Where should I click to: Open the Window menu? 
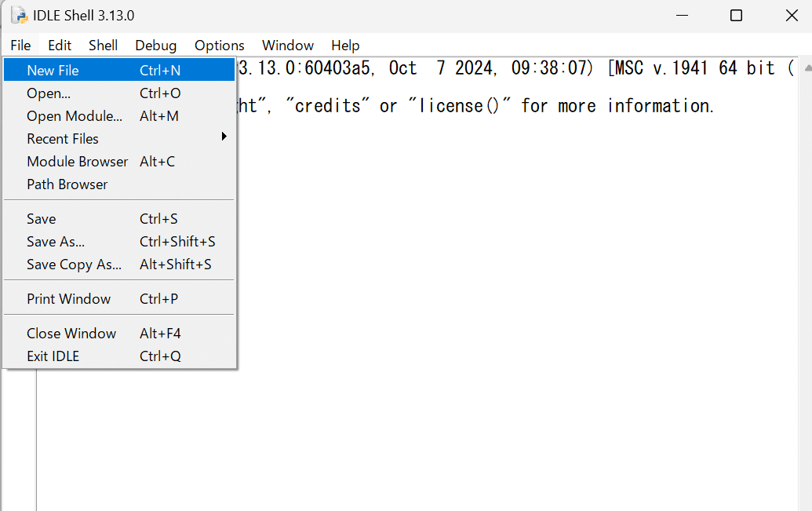pyautogui.click(x=288, y=46)
